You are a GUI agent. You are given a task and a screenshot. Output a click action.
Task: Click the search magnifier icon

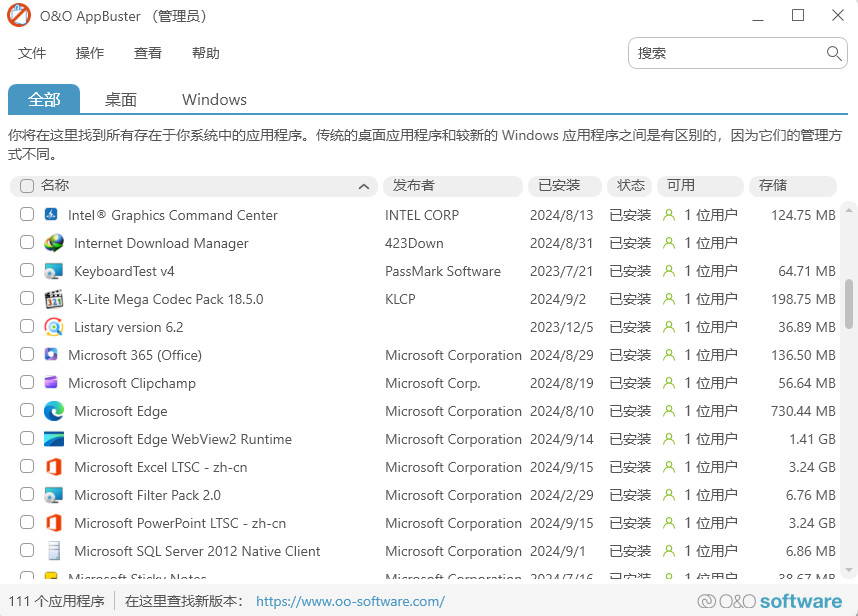point(833,53)
